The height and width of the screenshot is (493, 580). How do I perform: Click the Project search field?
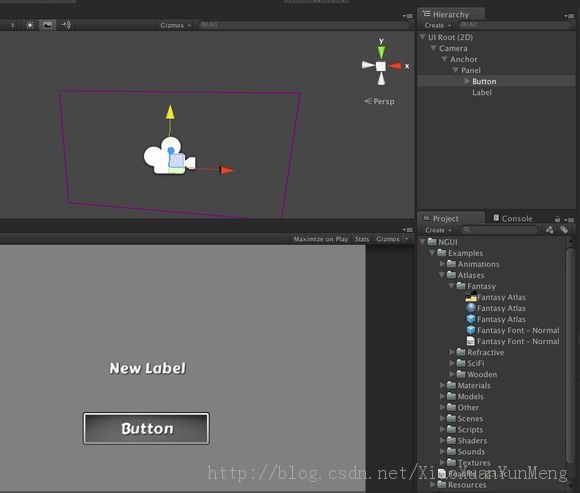tap(499, 230)
